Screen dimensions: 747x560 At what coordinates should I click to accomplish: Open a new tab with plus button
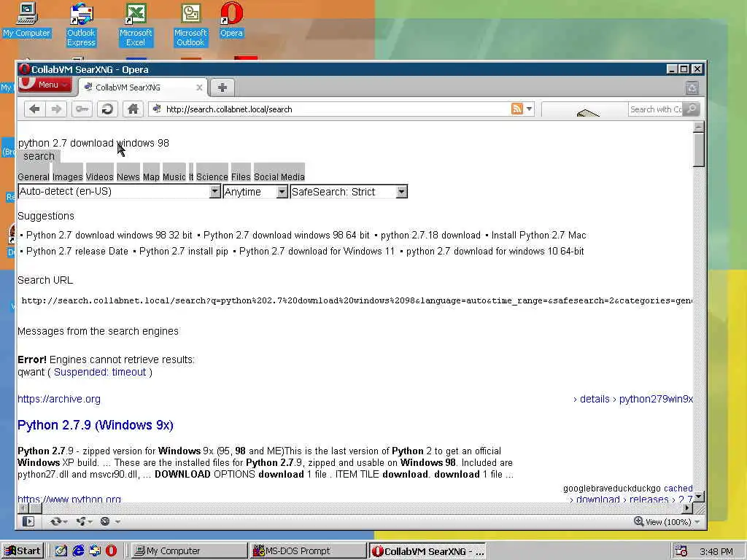click(222, 87)
